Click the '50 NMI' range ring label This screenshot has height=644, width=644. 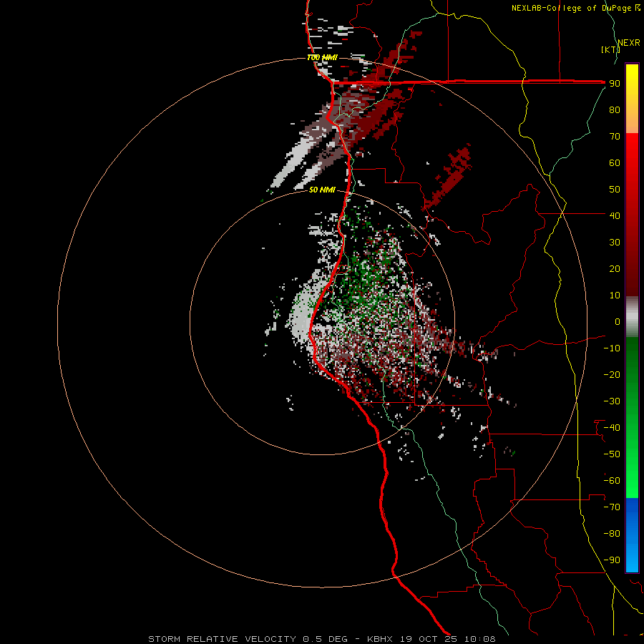pyautogui.click(x=322, y=190)
